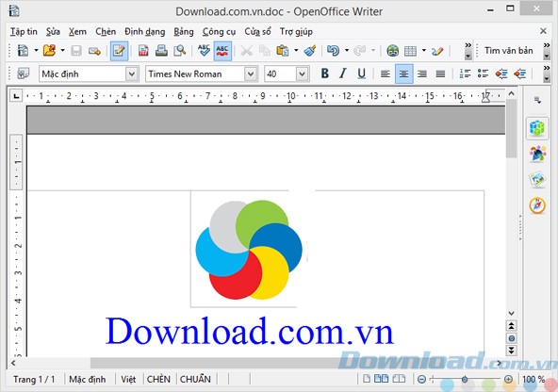
Task: Open sidebar Styles and Formatting icon
Action: point(537,154)
